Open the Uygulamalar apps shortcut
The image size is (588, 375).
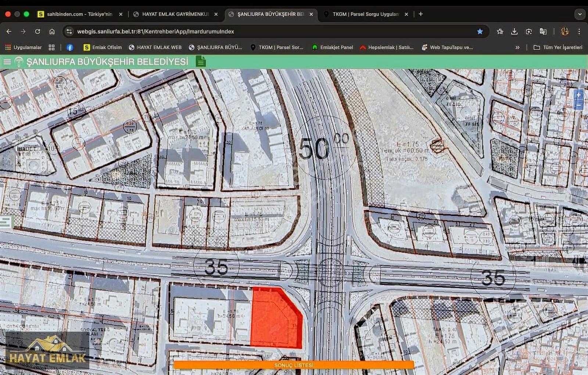[23, 47]
